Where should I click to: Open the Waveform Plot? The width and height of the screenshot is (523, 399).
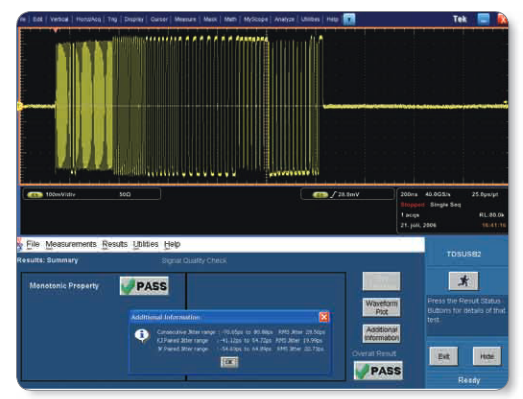tap(381, 307)
